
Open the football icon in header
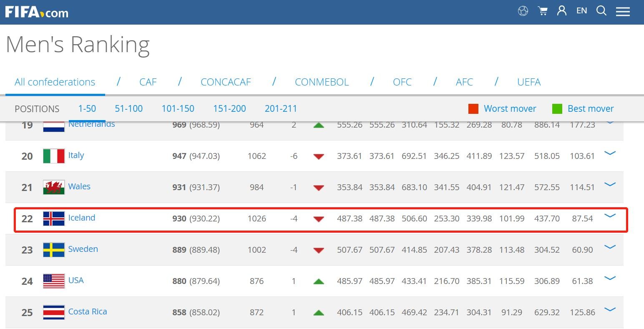tap(523, 11)
